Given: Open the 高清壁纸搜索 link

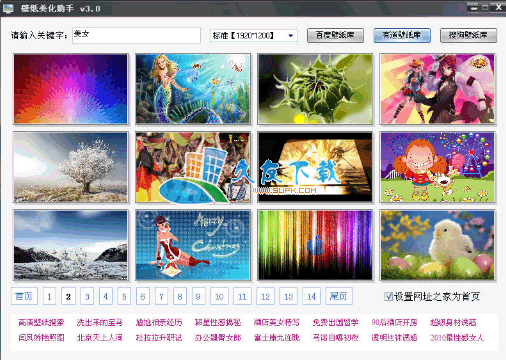Looking at the screenshot, I should pos(41,322).
